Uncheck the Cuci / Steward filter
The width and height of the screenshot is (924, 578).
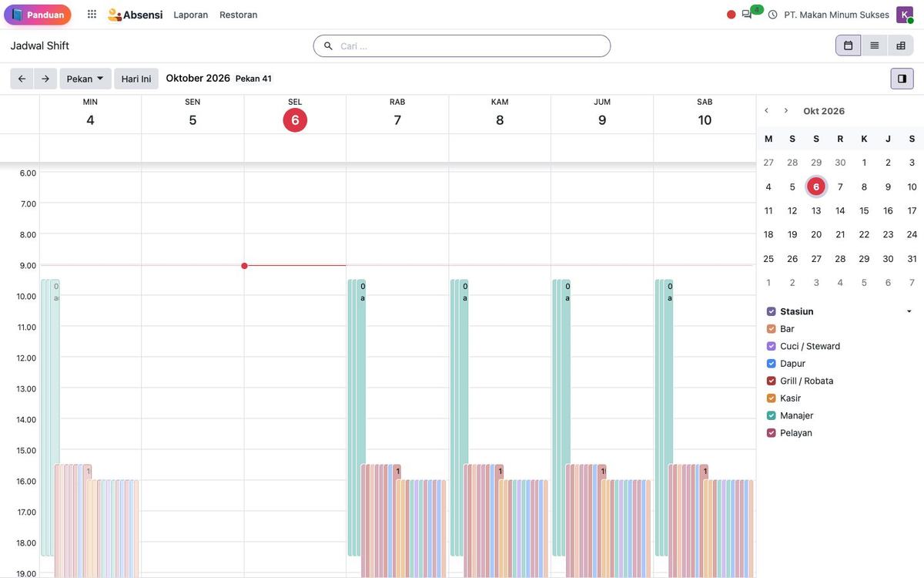click(x=772, y=346)
